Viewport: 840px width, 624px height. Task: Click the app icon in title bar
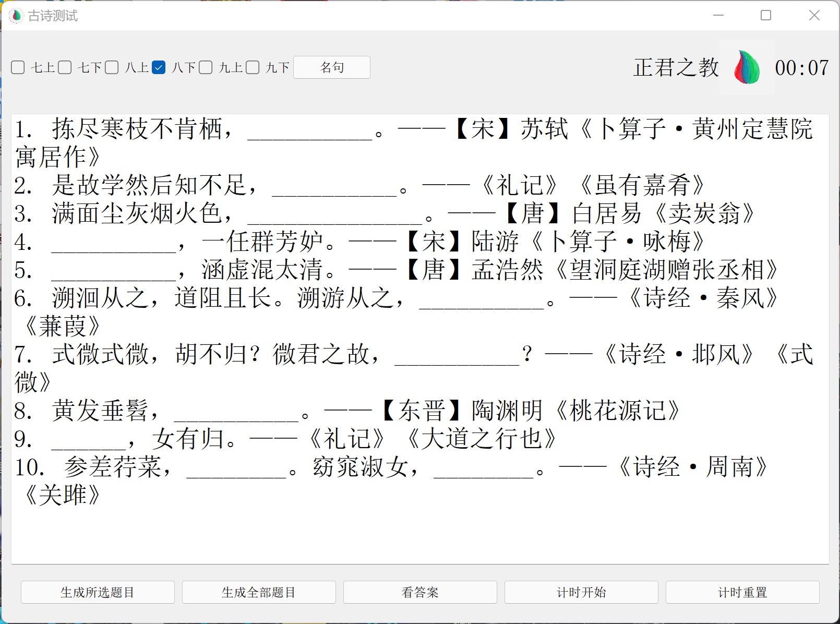coord(16,16)
